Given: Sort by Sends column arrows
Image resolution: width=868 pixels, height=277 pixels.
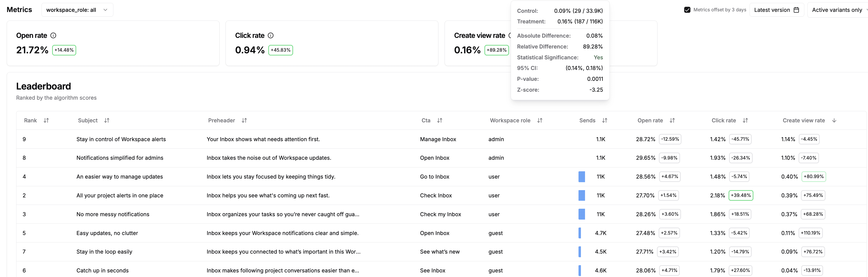Looking at the screenshot, I should (605, 120).
